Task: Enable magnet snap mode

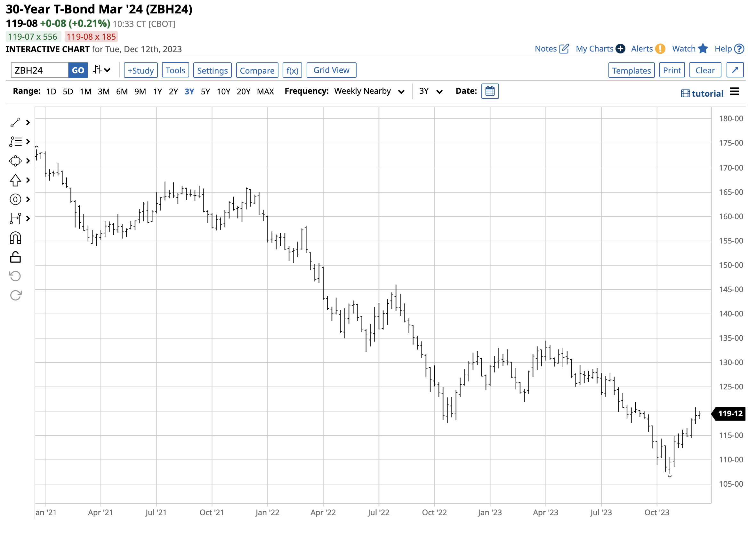Action: point(15,238)
